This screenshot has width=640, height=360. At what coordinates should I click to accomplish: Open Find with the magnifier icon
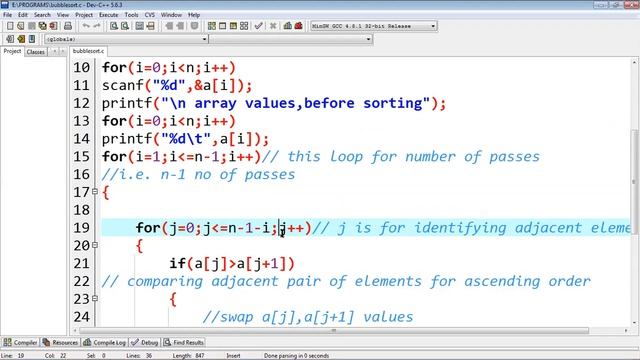coord(114,26)
